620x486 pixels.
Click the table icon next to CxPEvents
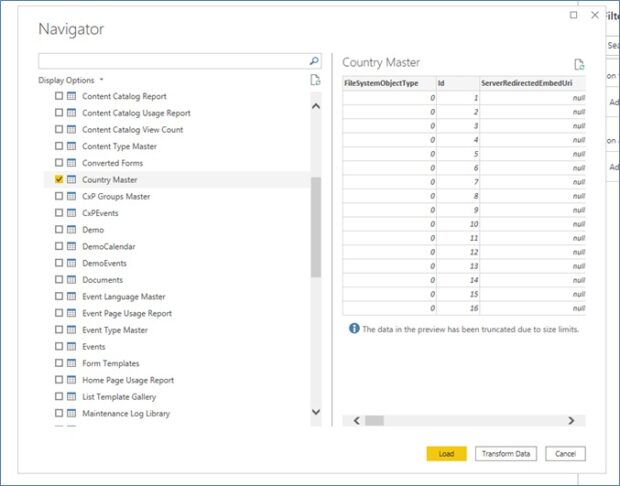click(x=72, y=213)
